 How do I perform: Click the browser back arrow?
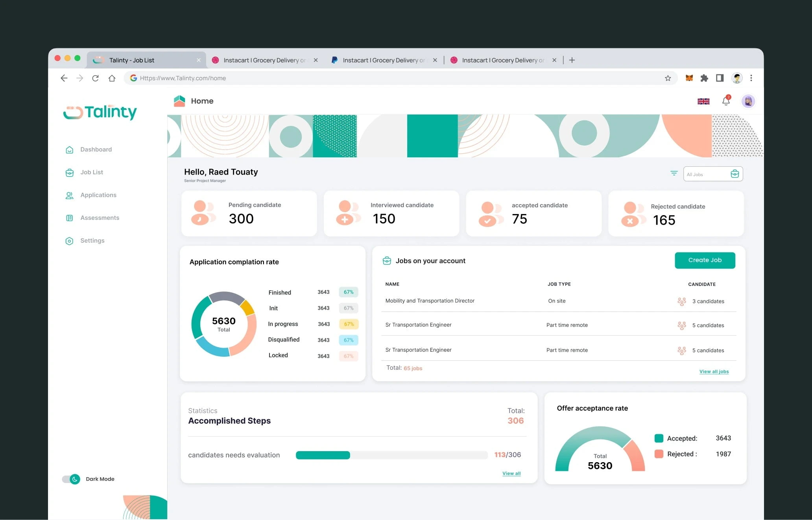(x=64, y=78)
